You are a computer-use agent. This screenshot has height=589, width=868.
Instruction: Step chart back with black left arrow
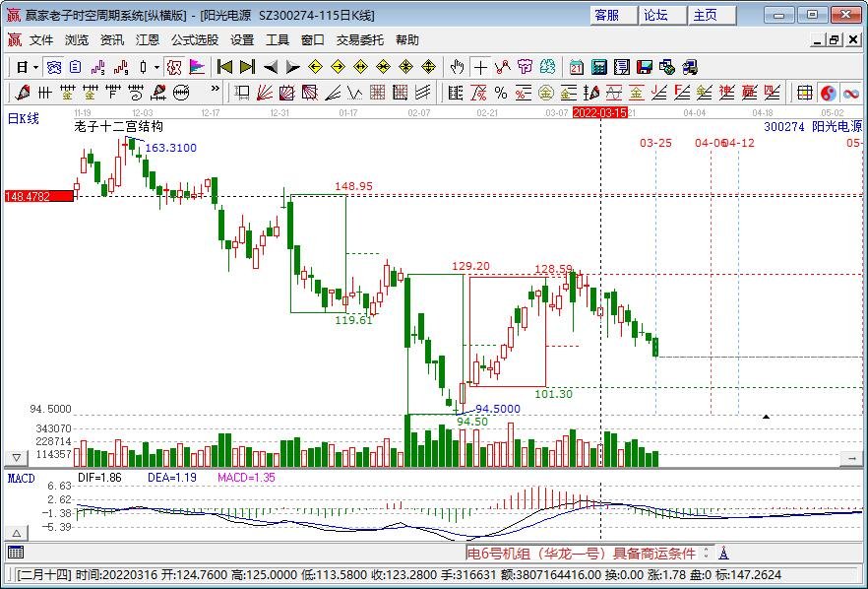(270, 68)
